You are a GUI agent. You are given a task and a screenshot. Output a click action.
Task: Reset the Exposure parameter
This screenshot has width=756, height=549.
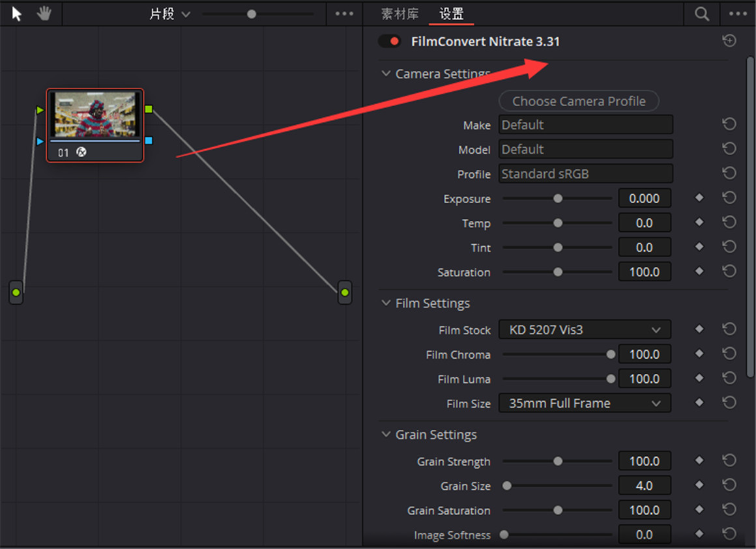pos(729,198)
